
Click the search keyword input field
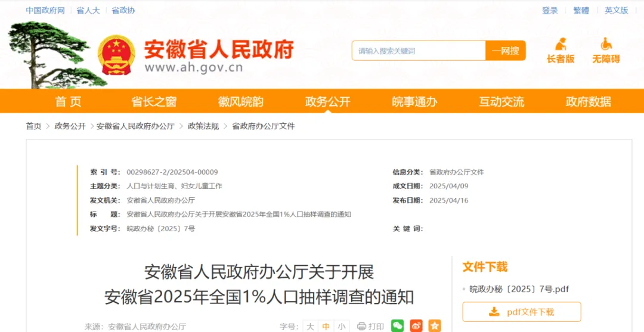[x=419, y=51]
